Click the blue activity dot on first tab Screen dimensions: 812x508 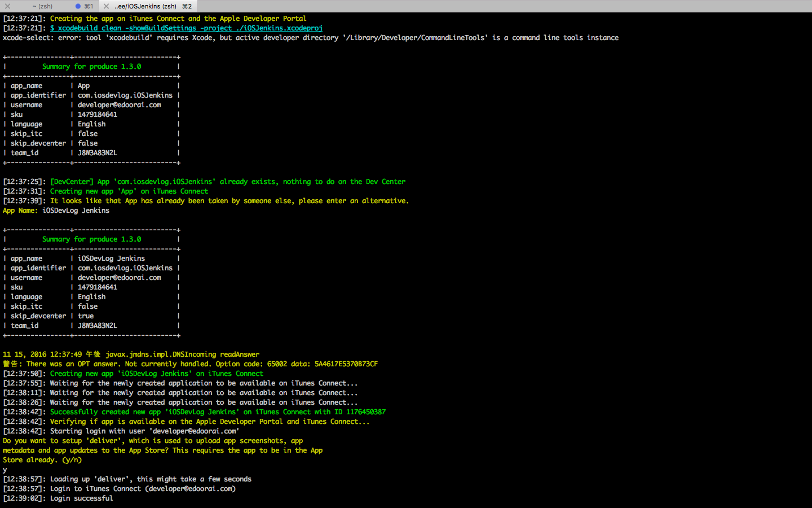[x=78, y=6]
